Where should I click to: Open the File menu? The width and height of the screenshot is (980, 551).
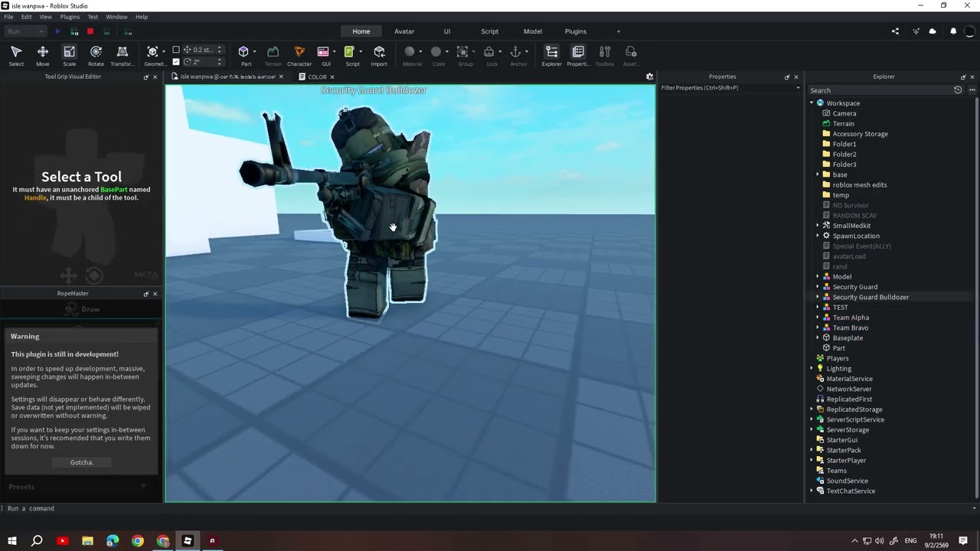coord(8,17)
